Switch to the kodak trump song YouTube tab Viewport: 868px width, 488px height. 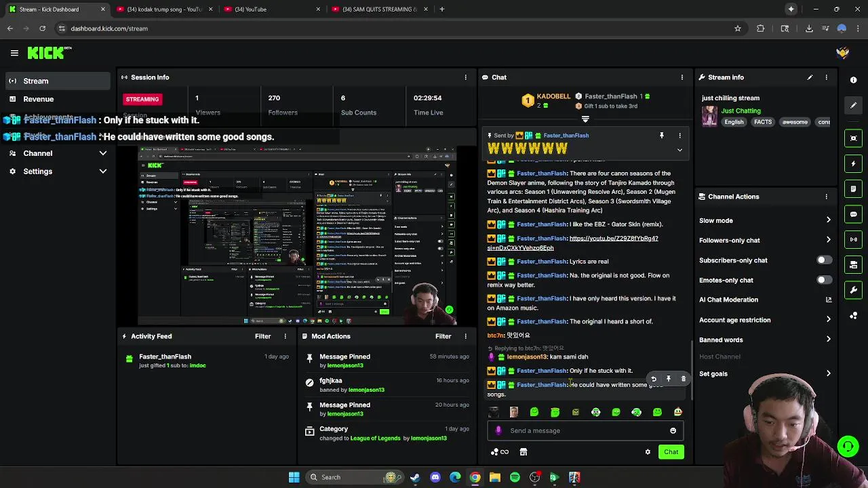[164, 9]
